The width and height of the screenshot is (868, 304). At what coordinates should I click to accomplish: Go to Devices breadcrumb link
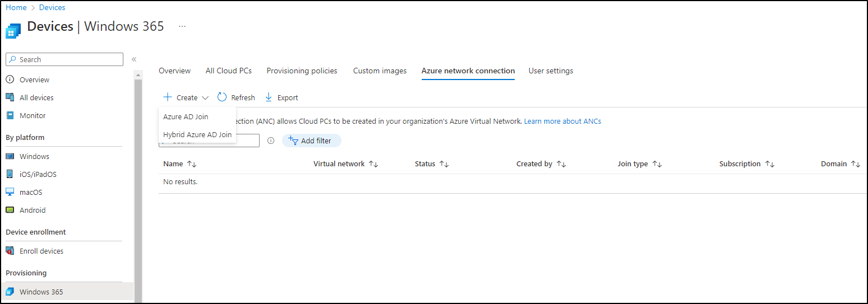(52, 7)
